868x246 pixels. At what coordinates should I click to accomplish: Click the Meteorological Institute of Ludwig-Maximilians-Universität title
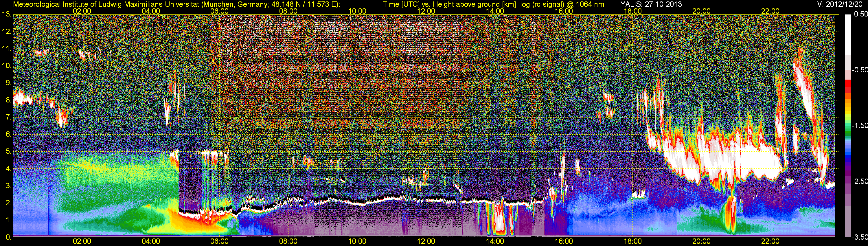coord(106,4)
